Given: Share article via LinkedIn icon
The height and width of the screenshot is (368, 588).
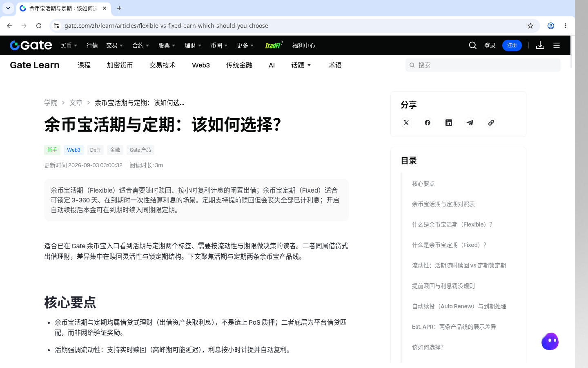Looking at the screenshot, I should (x=449, y=123).
